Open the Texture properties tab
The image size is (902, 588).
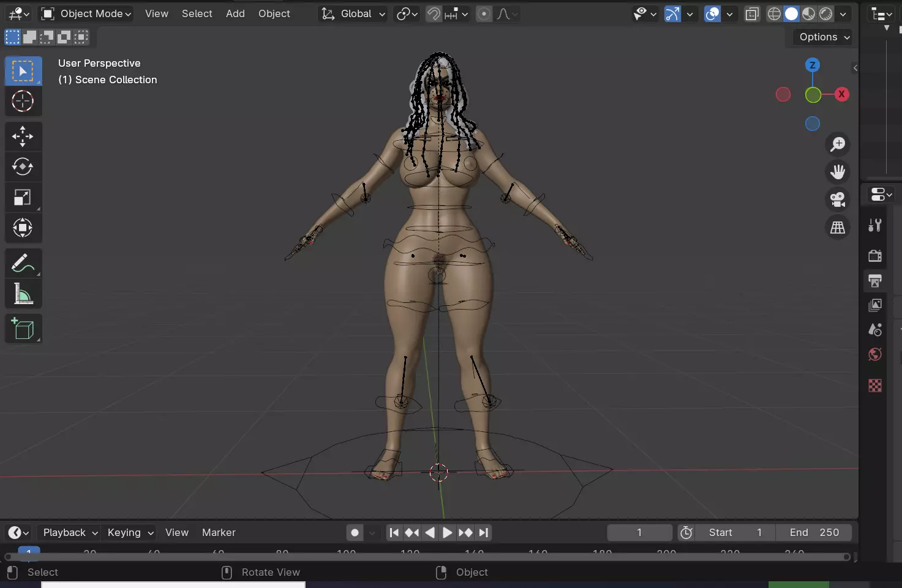click(875, 385)
